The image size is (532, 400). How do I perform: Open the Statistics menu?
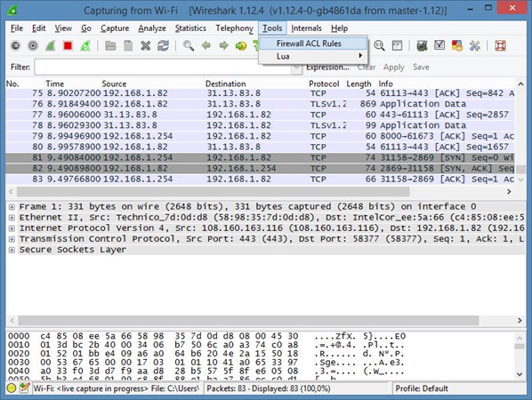point(190,28)
